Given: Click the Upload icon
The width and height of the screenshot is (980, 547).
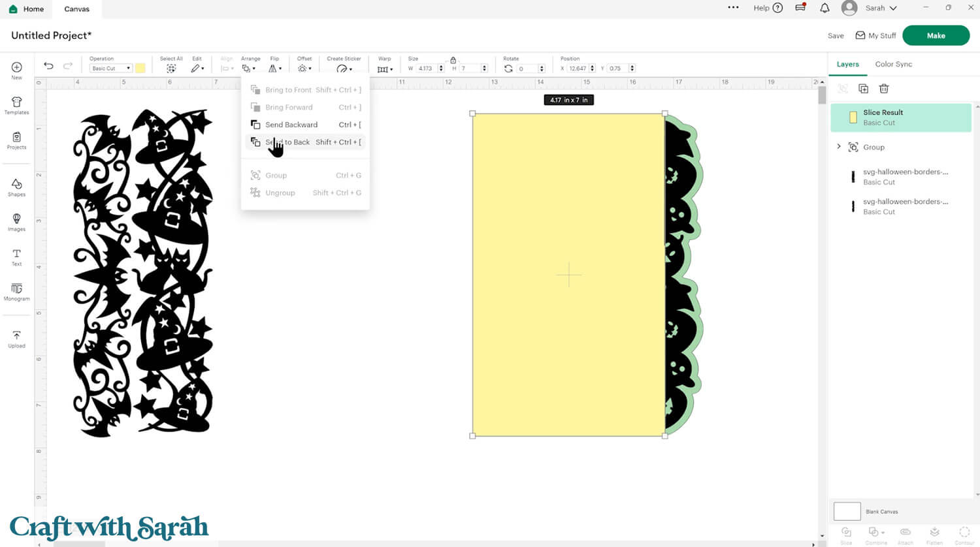Looking at the screenshot, I should 16,338.
